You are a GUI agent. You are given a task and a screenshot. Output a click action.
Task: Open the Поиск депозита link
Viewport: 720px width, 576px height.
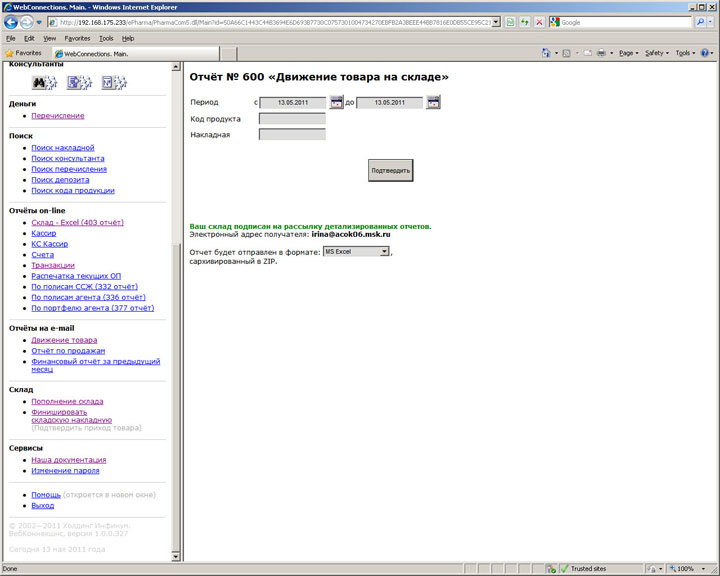tap(60, 180)
